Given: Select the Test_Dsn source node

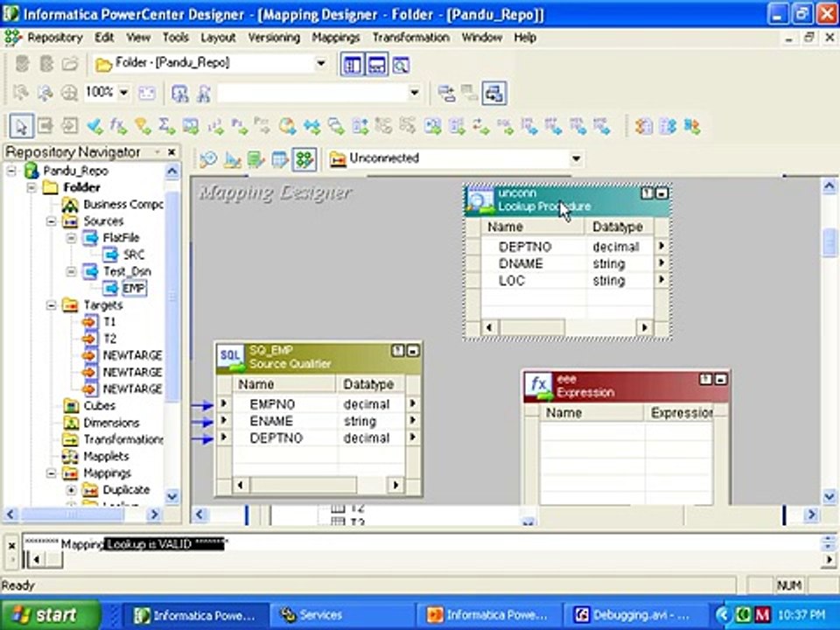Looking at the screenshot, I should click(127, 271).
